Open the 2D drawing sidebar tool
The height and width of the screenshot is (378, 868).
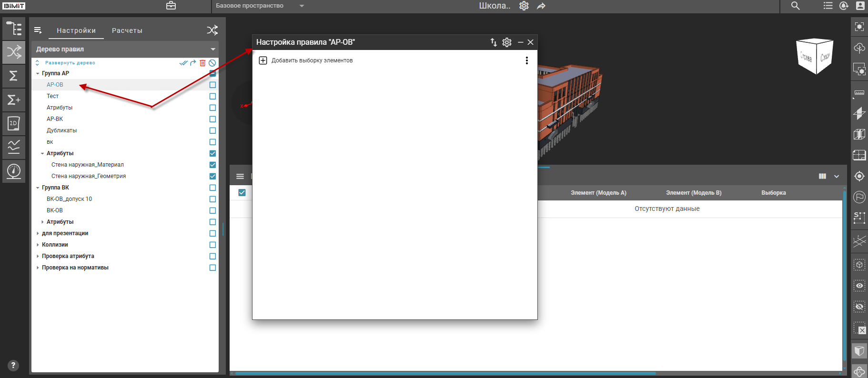[x=14, y=123]
